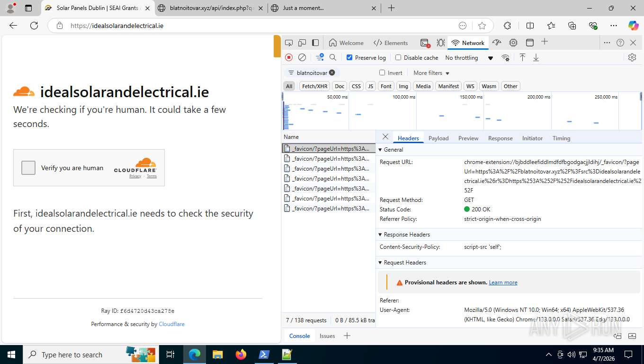Open browser Extensions puzzle icon
Screen dimensions: 644x364
tap(507, 26)
